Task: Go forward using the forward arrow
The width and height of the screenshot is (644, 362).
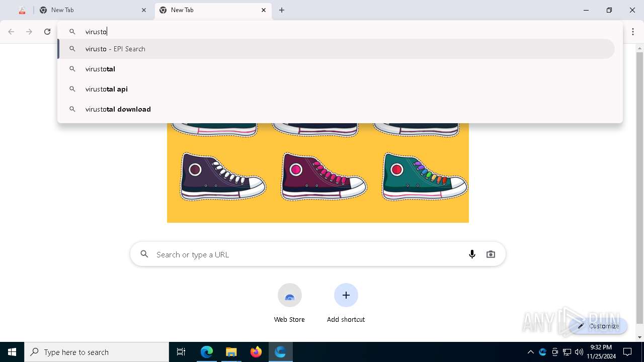Action: point(29,32)
